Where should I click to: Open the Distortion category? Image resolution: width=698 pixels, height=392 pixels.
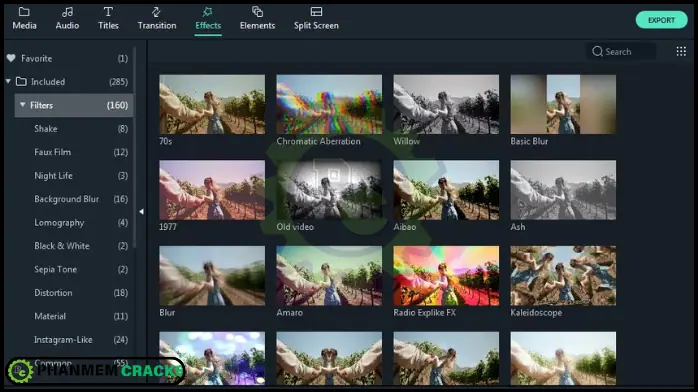pos(74,293)
